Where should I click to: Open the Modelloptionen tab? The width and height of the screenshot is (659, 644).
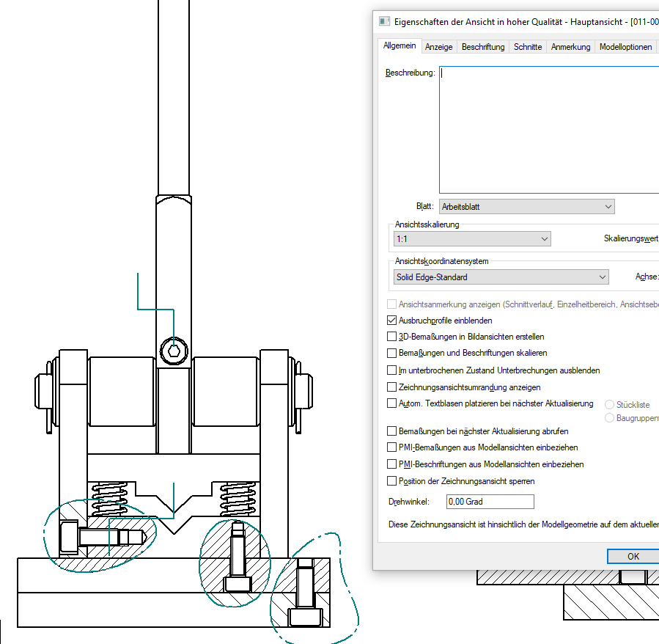625,47
